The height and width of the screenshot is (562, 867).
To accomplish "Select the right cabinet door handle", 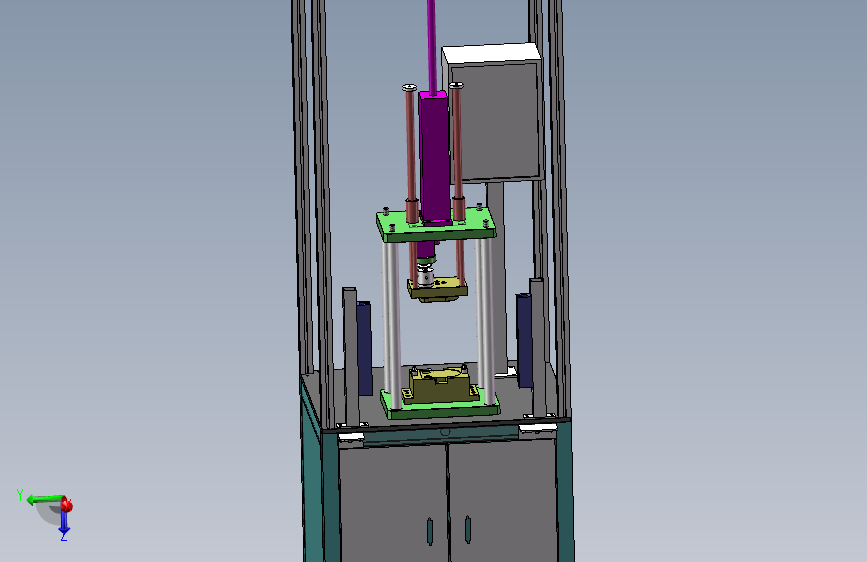I will [468, 529].
